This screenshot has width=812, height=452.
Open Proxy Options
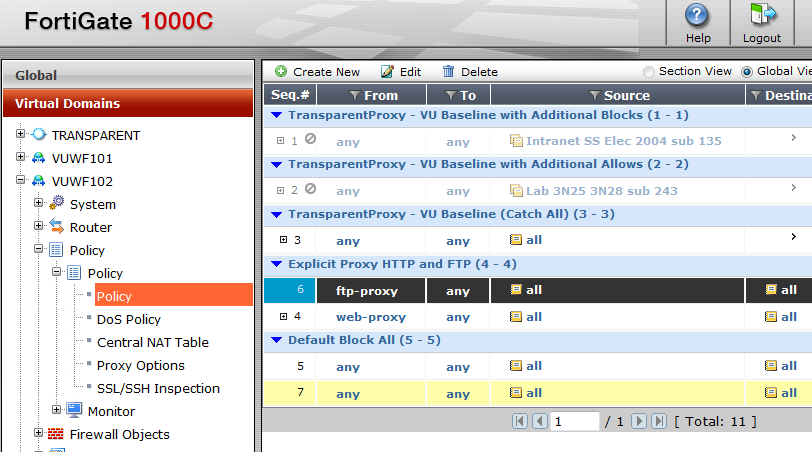click(140, 366)
